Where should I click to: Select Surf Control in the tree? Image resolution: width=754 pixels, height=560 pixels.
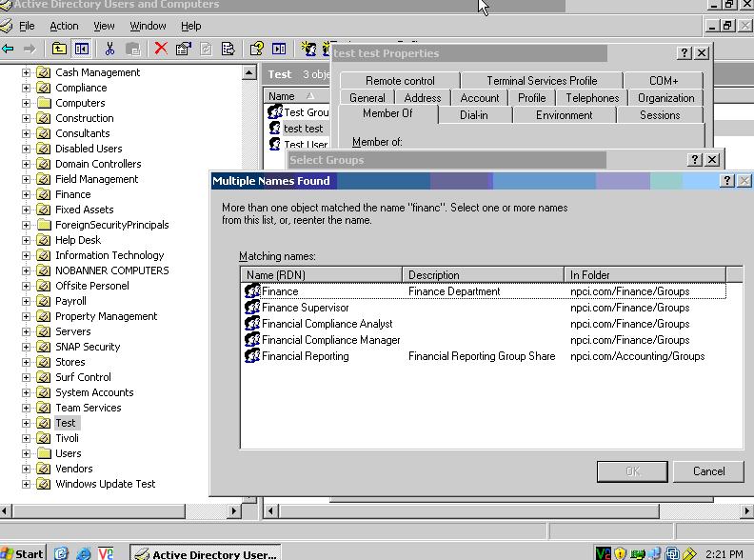83,377
